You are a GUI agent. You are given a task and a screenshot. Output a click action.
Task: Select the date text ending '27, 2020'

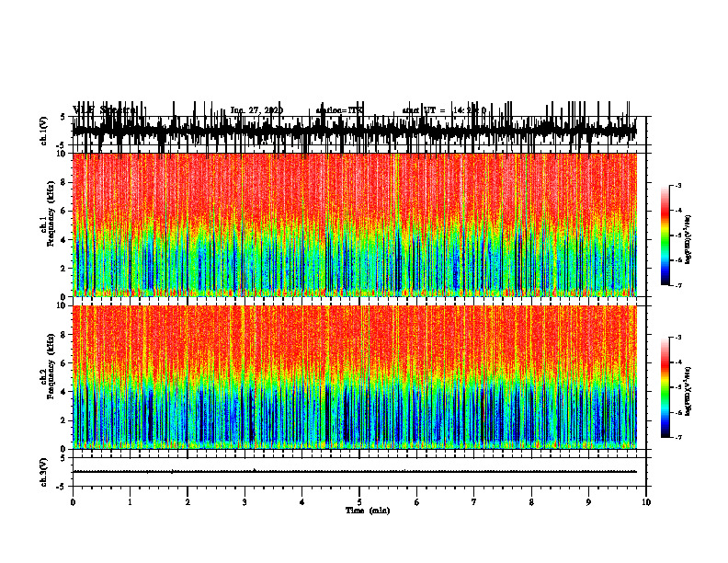click(x=256, y=110)
